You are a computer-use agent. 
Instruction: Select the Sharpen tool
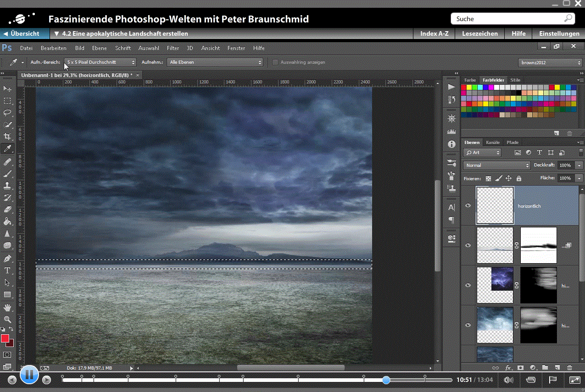[7, 233]
